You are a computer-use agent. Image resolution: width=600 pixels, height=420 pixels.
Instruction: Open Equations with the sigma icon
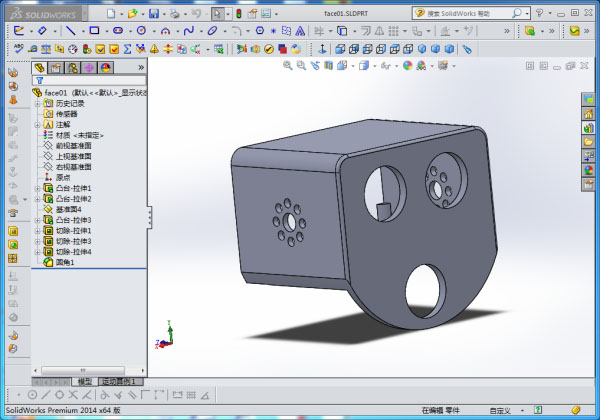point(127,49)
